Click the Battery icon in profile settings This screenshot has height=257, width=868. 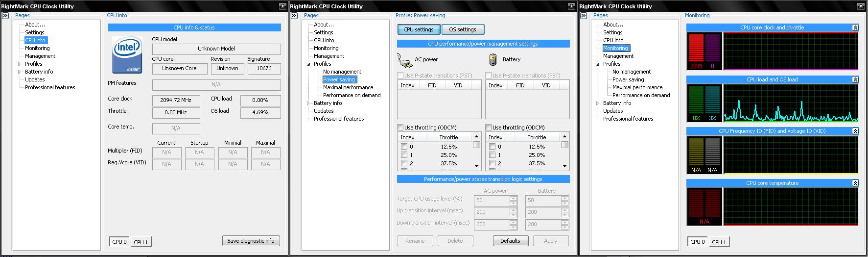(x=493, y=59)
